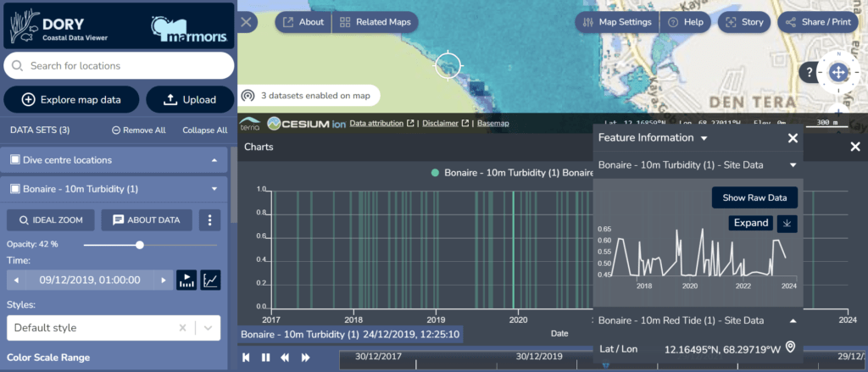Click the opacity slider handle

[x=140, y=245]
